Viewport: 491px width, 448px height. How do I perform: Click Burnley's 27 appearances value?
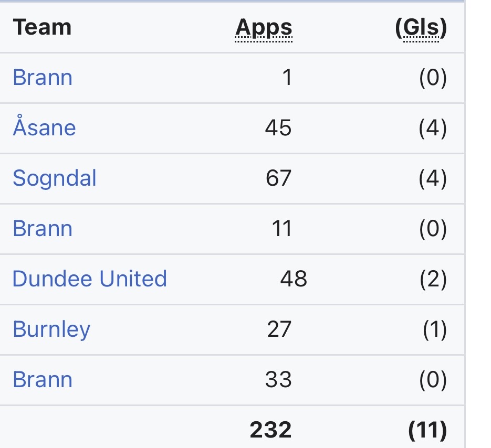point(278,329)
